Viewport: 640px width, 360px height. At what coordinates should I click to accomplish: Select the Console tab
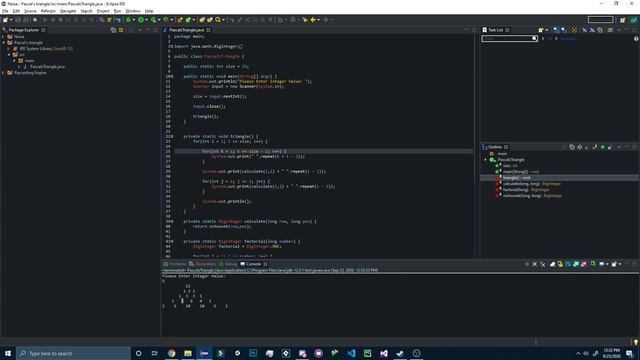pyautogui.click(x=253, y=264)
